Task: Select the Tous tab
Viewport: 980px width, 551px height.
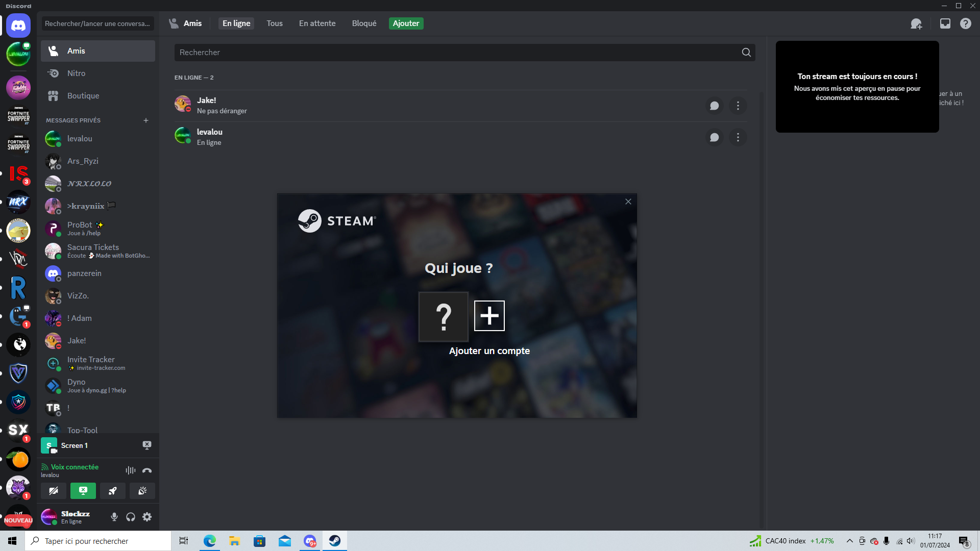Action: (275, 23)
